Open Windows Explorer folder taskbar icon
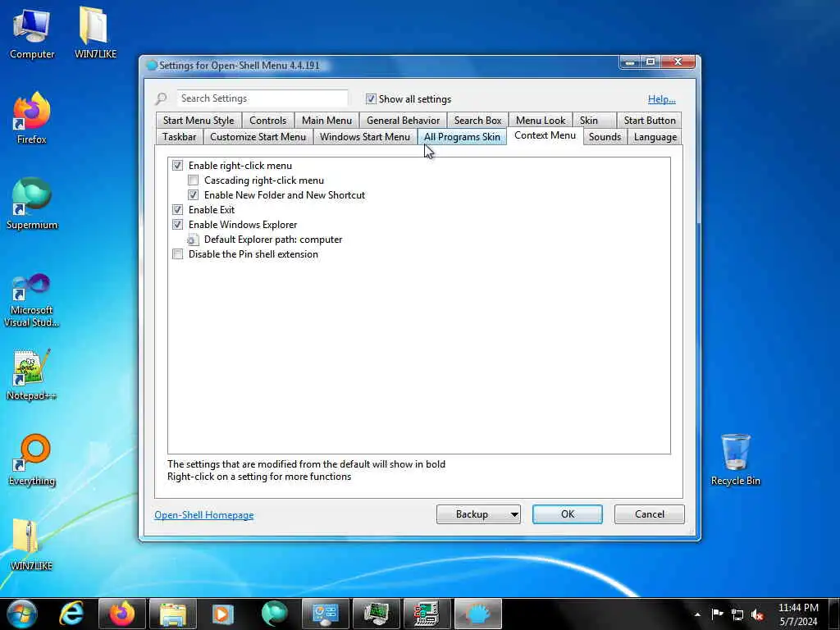The image size is (840, 630). click(172, 614)
